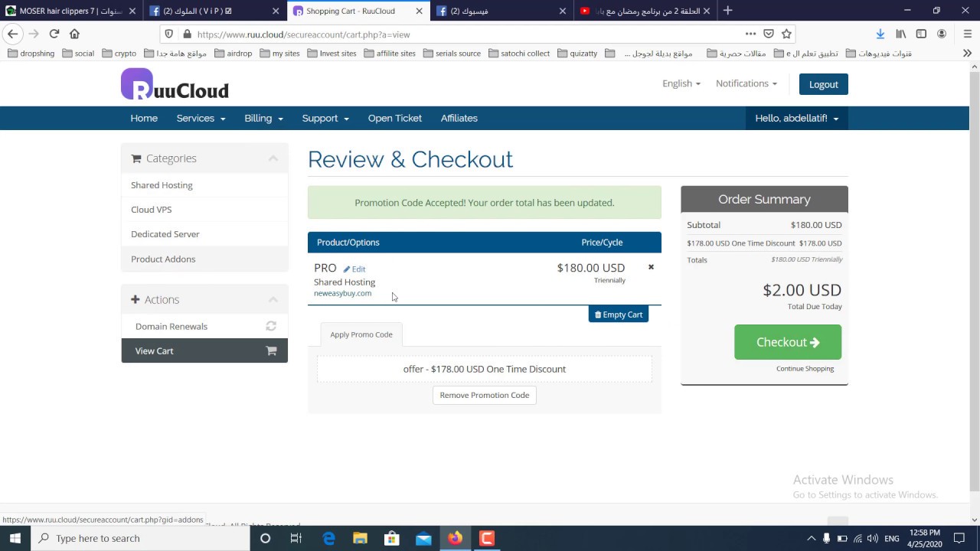The image size is (980, 551).
Task: Click the page vertical scrollbar
Action: (x=975, y=280)
